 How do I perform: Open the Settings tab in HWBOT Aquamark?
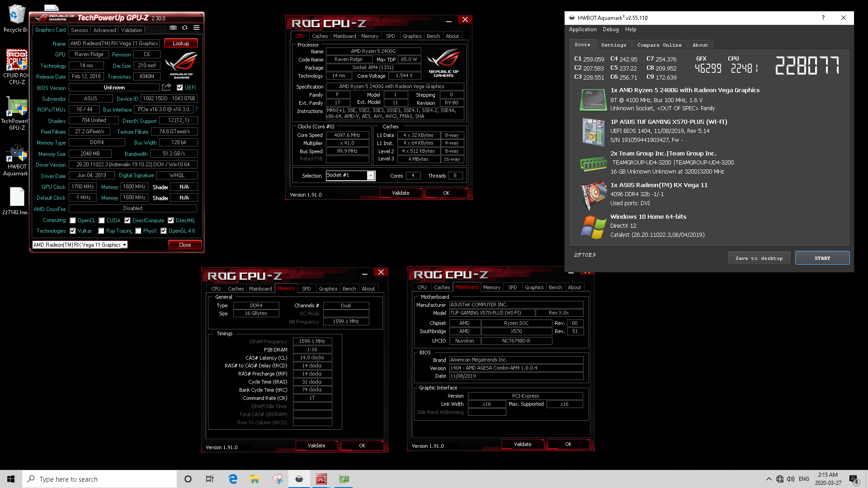coord(613,45)
